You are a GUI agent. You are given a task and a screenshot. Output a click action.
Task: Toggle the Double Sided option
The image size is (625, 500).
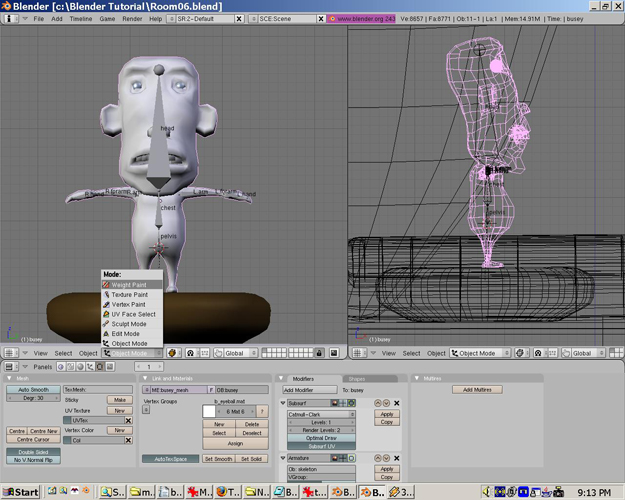[32, 452]
